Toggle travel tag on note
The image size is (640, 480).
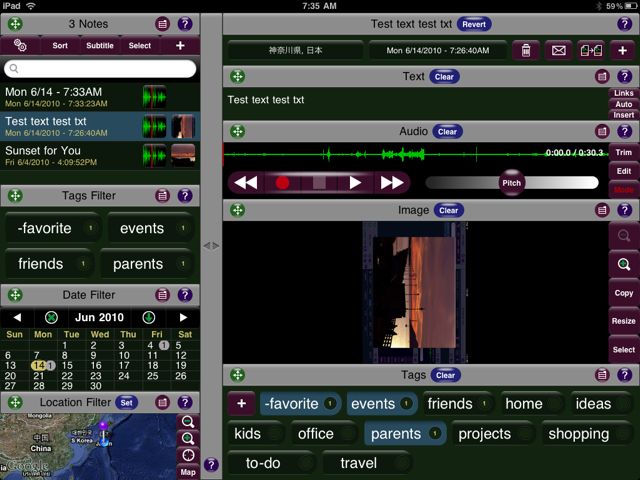[x=366, y=463]
